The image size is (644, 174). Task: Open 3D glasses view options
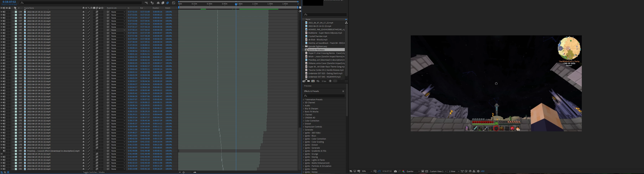pos(359,171)
